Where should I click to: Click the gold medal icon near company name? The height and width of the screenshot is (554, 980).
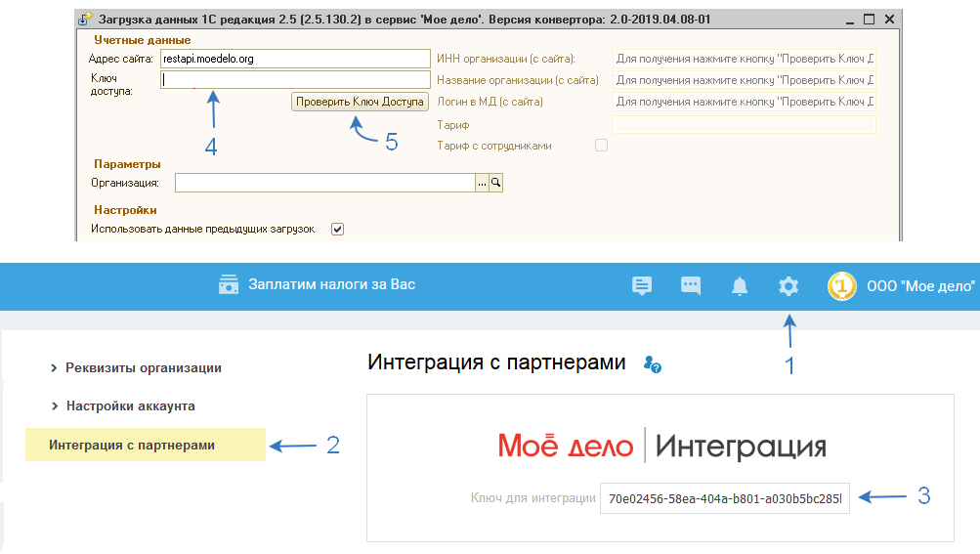(x=842, y=286)
